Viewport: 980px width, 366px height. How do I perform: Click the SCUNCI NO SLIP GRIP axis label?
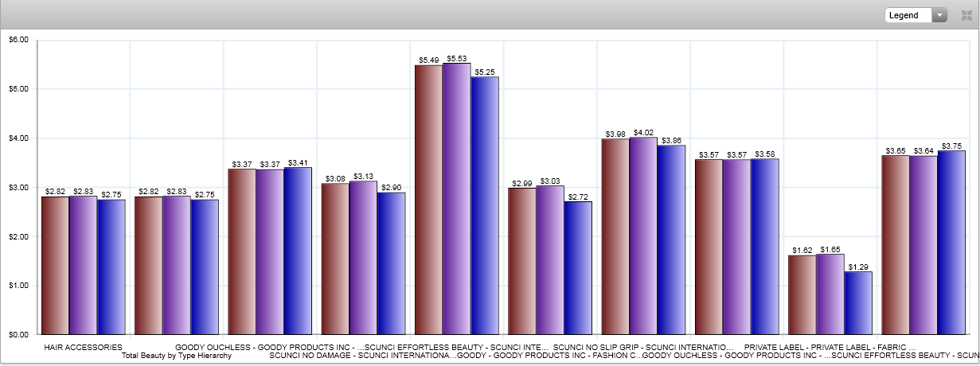pyautogui.click(x=643, y=348)
